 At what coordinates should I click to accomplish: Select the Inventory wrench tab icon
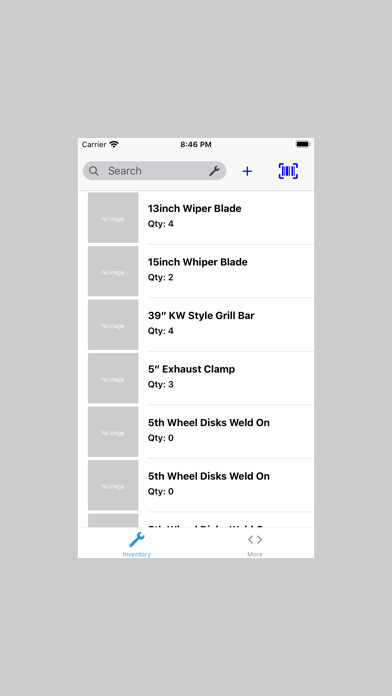coord(137,540)
